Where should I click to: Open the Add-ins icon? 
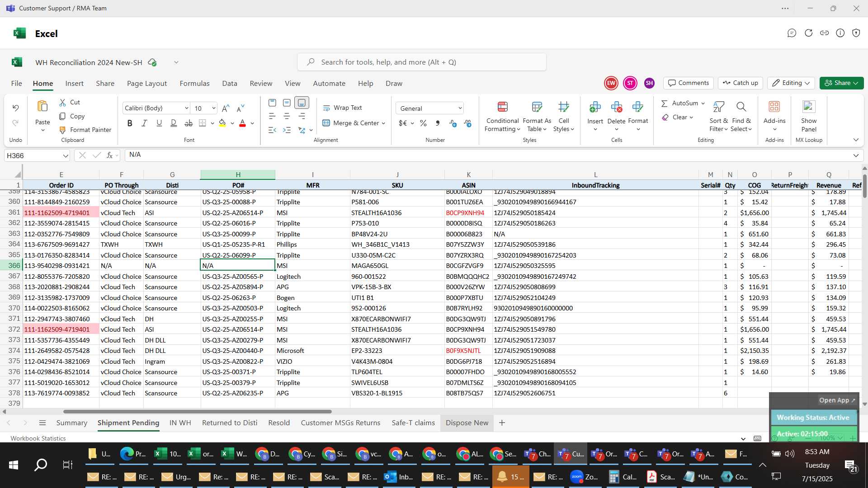click(774, 107)
